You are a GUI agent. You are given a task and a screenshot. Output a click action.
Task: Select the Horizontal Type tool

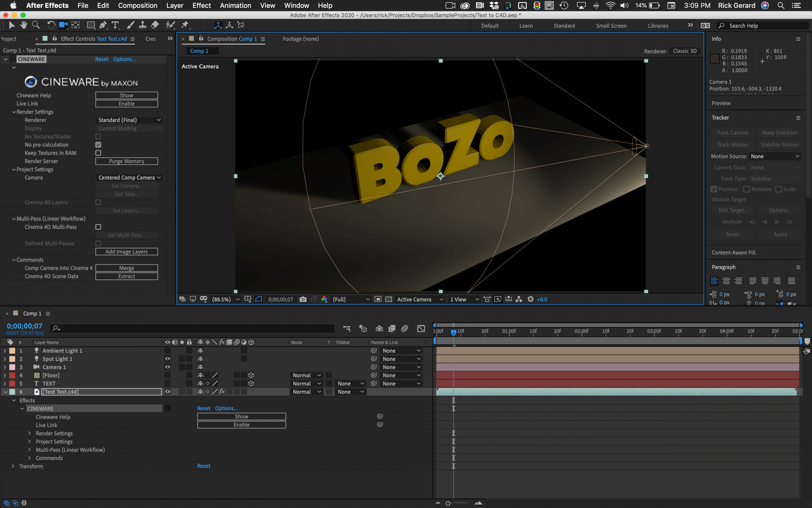(115, 25)
